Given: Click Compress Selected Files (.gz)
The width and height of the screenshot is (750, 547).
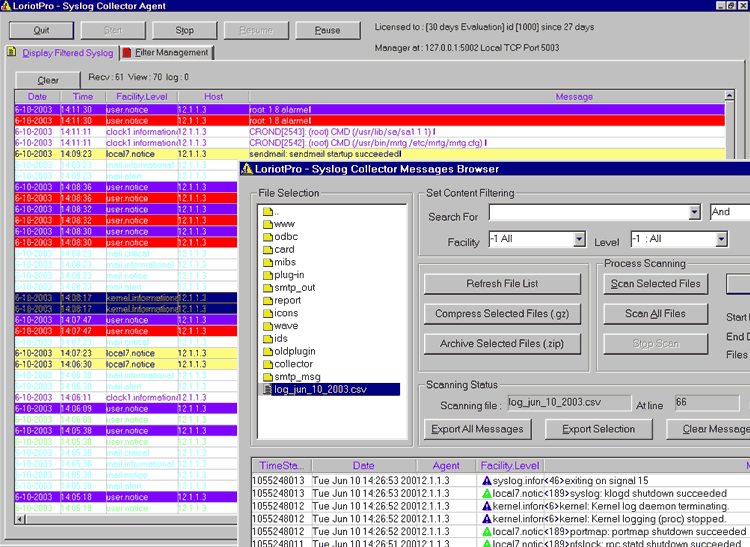Looking at the screenshot, I should [502, 314].
